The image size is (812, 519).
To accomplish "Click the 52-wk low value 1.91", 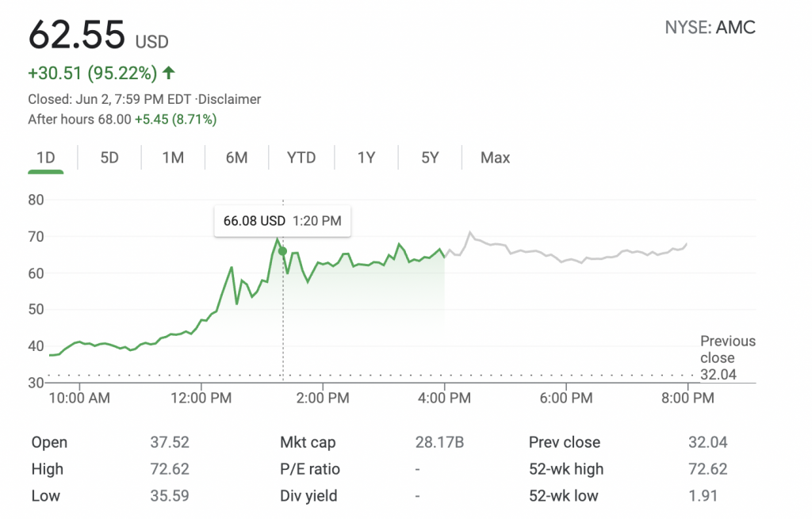I will 703,496.
